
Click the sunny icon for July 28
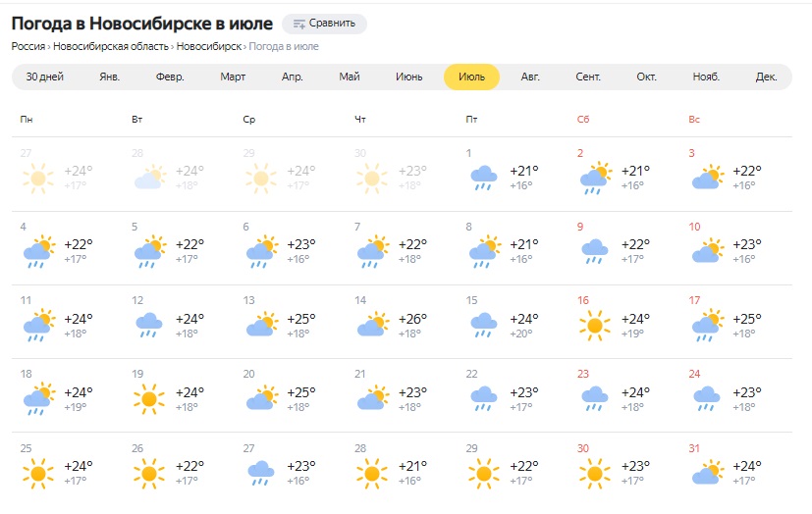pos(371,474)
